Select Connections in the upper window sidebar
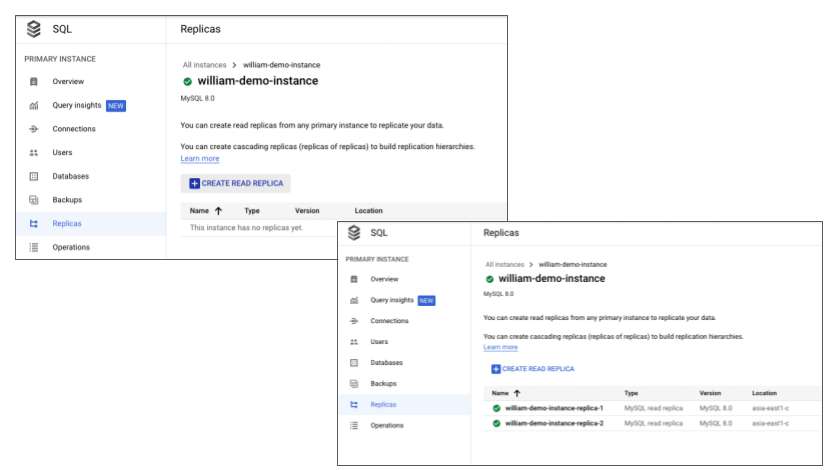The image size is (830, 470). (x=74, y=129)
